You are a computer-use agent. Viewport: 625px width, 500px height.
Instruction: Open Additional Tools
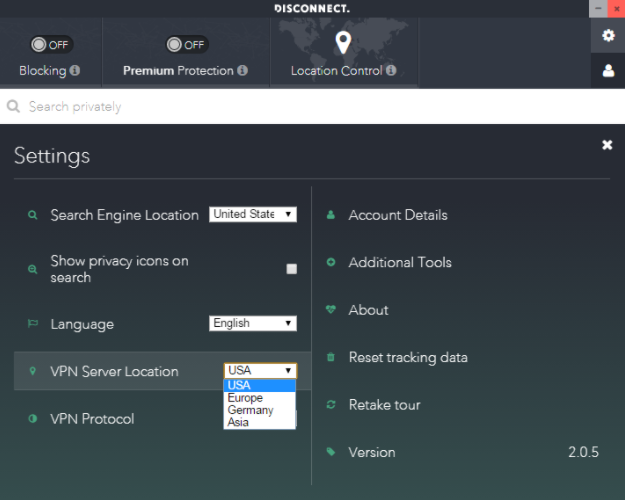(400, 262)
